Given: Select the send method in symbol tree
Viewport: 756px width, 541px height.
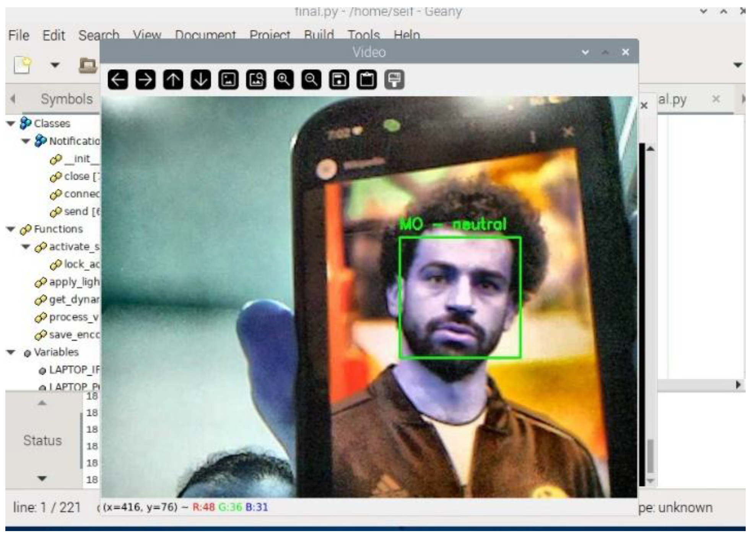Looking at the screenshot, I should tap(75, 211).
